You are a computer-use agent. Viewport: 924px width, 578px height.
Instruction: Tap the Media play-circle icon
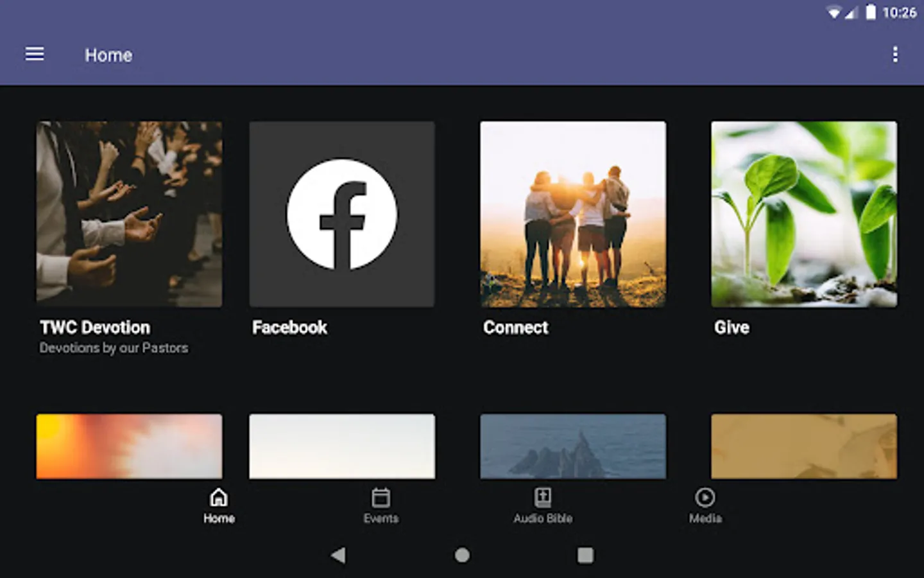tap(705, 498)
